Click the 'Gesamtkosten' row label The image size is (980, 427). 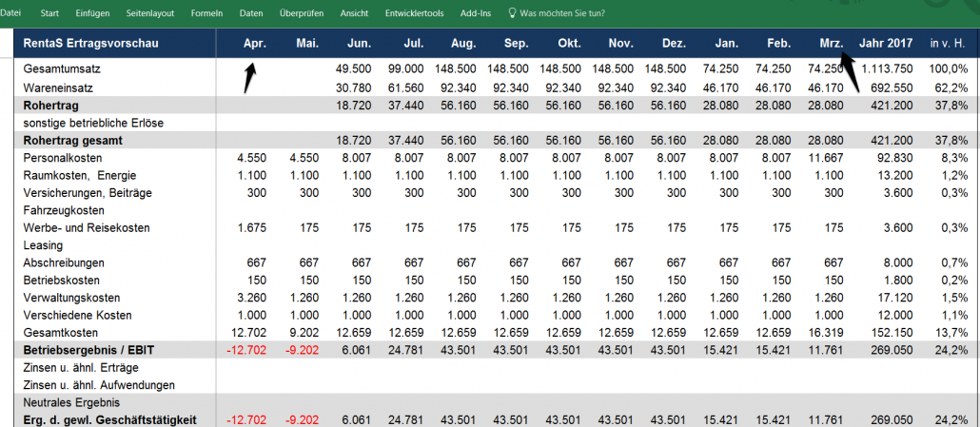pos(59,333)
